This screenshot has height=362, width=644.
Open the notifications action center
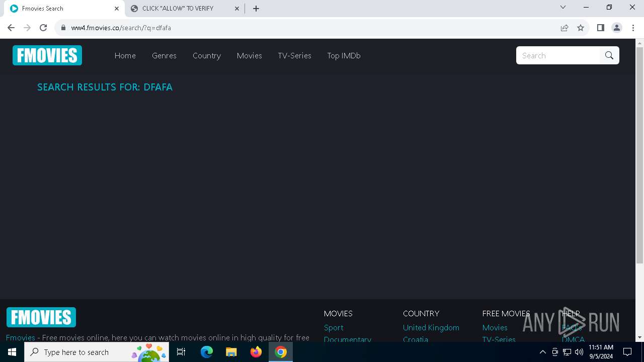click(627, 352)
